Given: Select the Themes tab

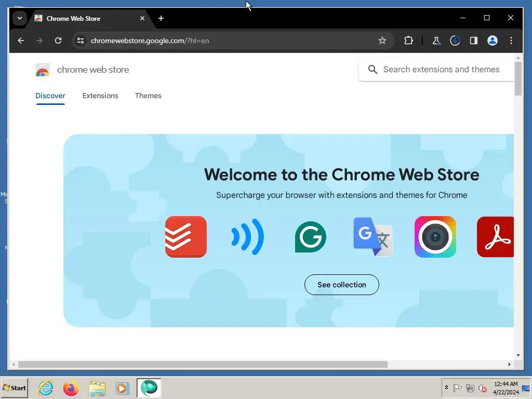Looking at the screenshot, I should point(148,96).
